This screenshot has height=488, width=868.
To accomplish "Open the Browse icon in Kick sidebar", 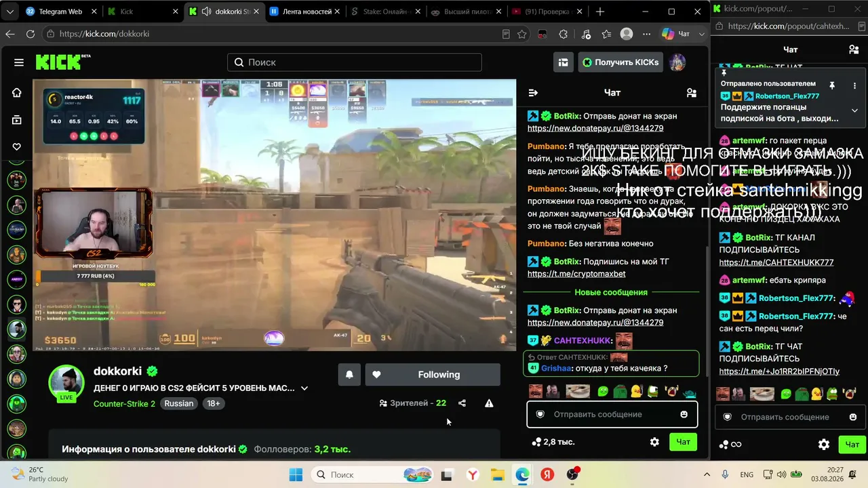I will coord(17,120).
